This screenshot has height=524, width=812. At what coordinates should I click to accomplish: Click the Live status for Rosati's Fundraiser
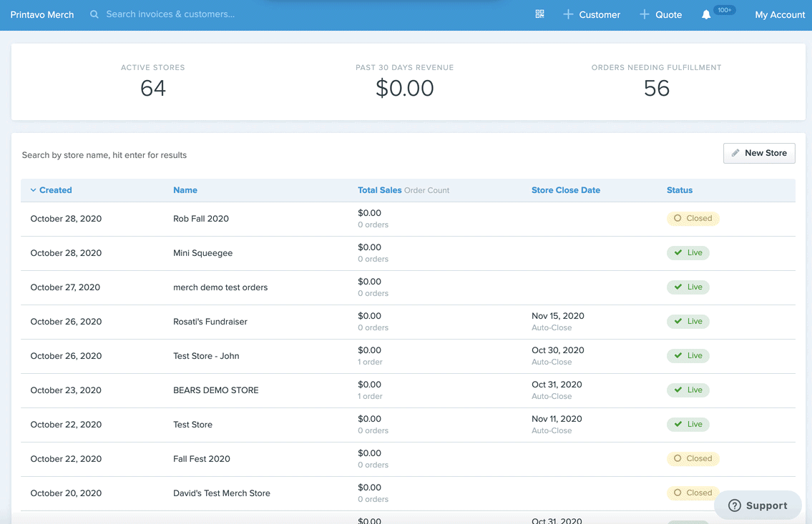pyautogui.click(x=688, y=321)
